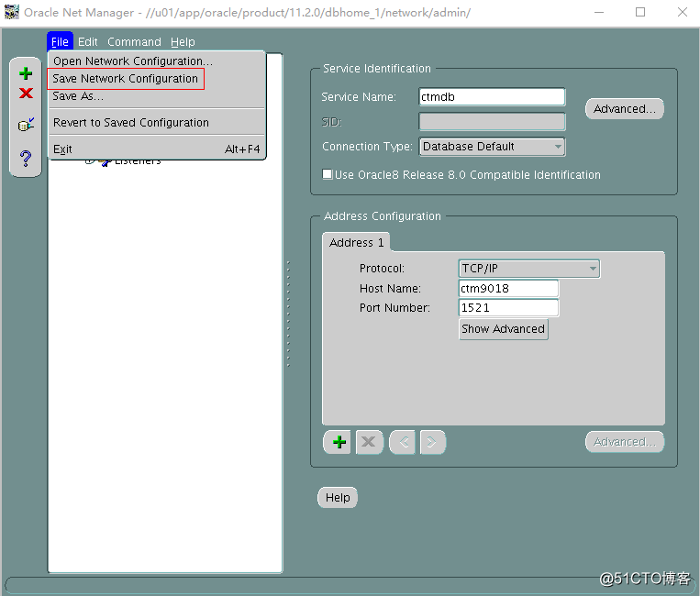The height and width of the screenshot is (596, 700).
Task: Minimize the Oracle Net Manager window
Action: point(599,12)
